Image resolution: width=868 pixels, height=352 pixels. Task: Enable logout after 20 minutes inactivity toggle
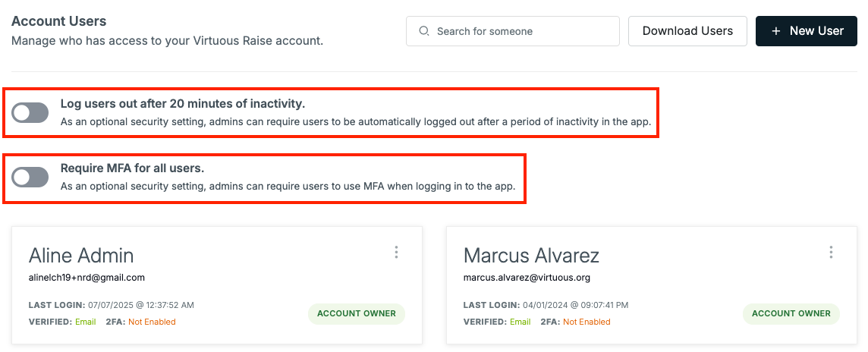pos(30,113)
